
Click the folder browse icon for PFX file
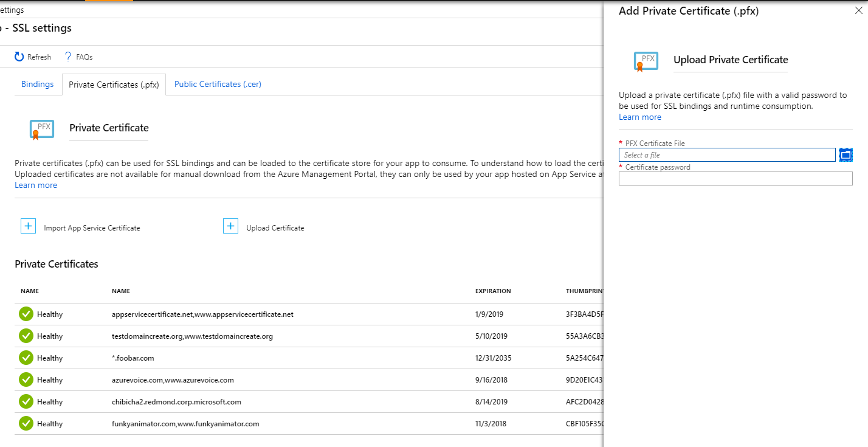click(846, 155)
